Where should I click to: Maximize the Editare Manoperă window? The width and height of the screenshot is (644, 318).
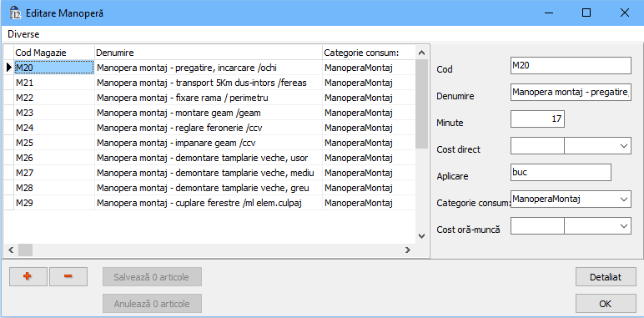pos(586,13)
